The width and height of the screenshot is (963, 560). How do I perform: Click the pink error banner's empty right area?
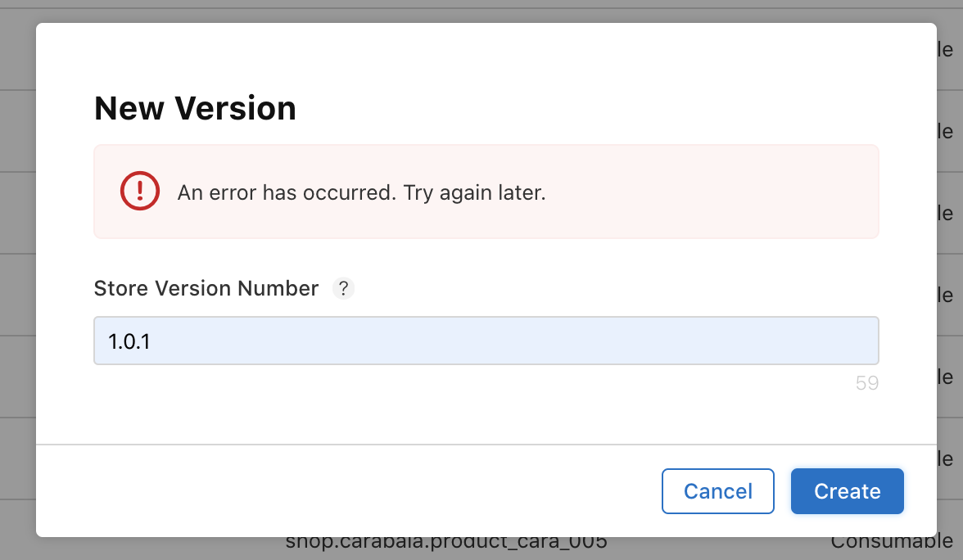click(x=712, y=192)
